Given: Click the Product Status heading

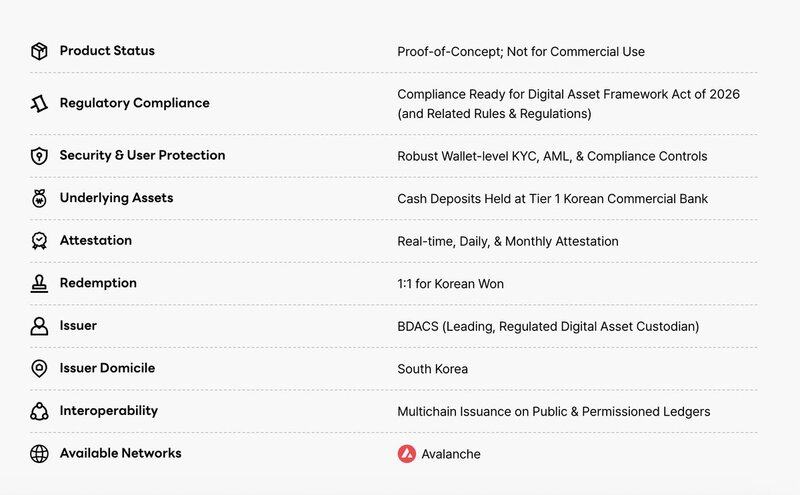Looking at the screenshot, I should (107, 51).
